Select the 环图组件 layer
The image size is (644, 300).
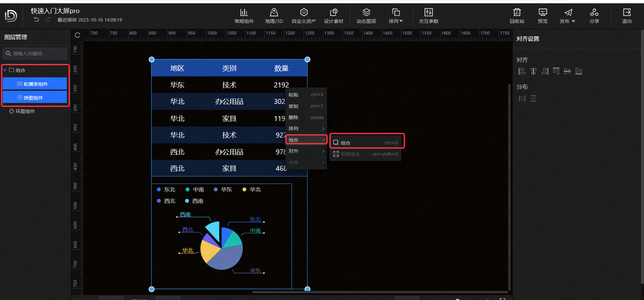click(25, 111)
